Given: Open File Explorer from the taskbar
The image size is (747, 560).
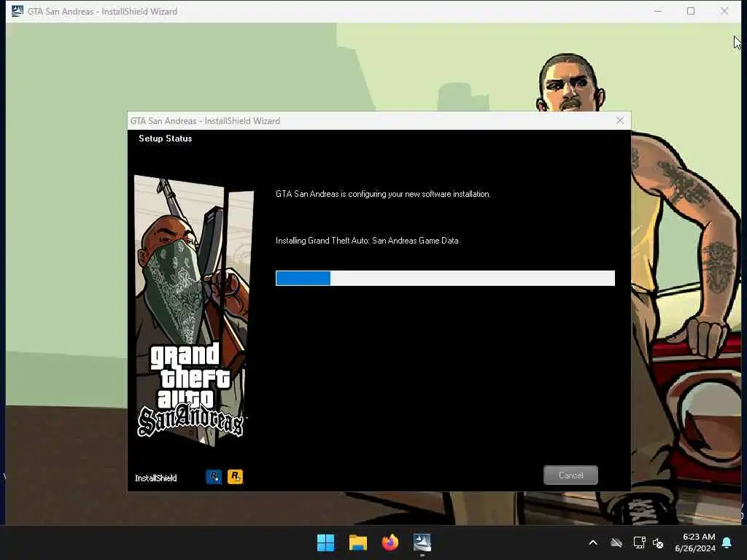Looking at the screenshot, I should pos(357,542).
